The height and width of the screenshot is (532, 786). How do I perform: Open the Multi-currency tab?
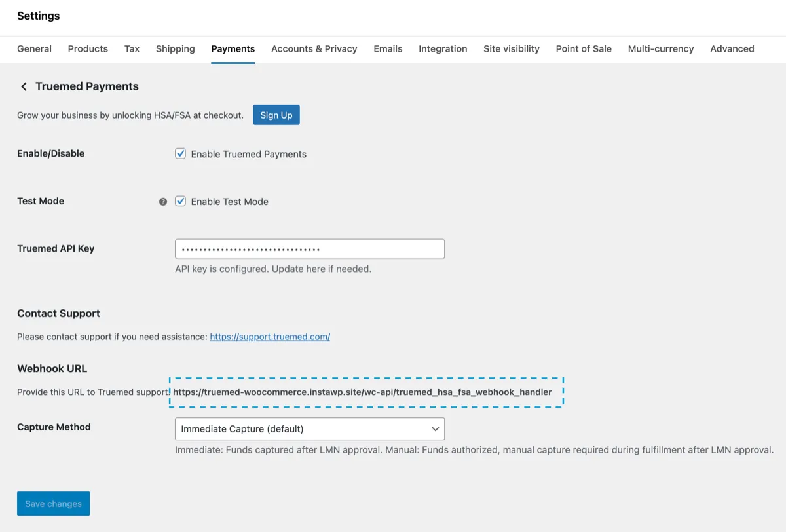click(x=661, y=49)
